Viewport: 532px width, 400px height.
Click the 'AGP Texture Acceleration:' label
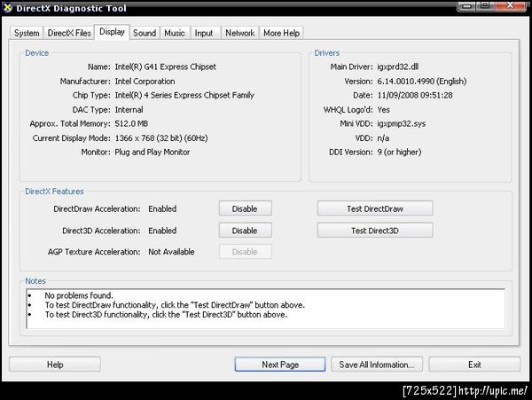pos(94,252)
